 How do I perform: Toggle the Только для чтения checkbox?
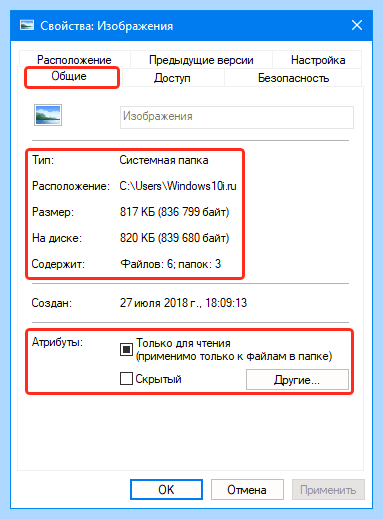[x=126, y=350]
